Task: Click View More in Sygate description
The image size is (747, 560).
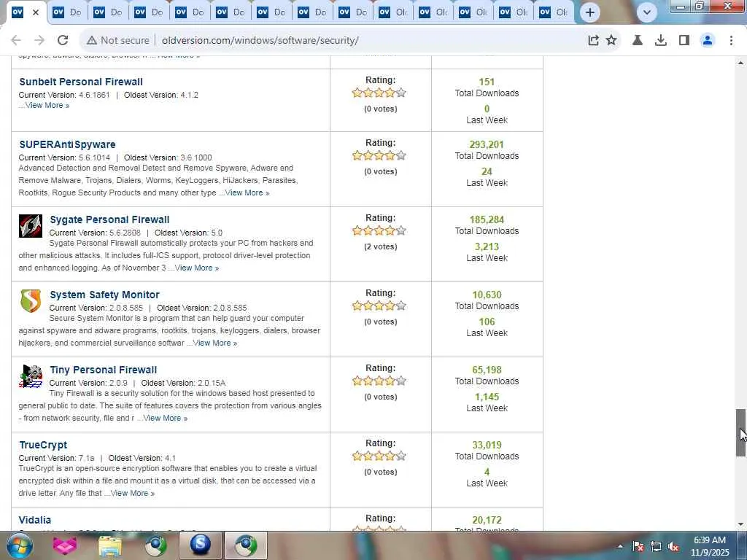Action: click(197, 268)
